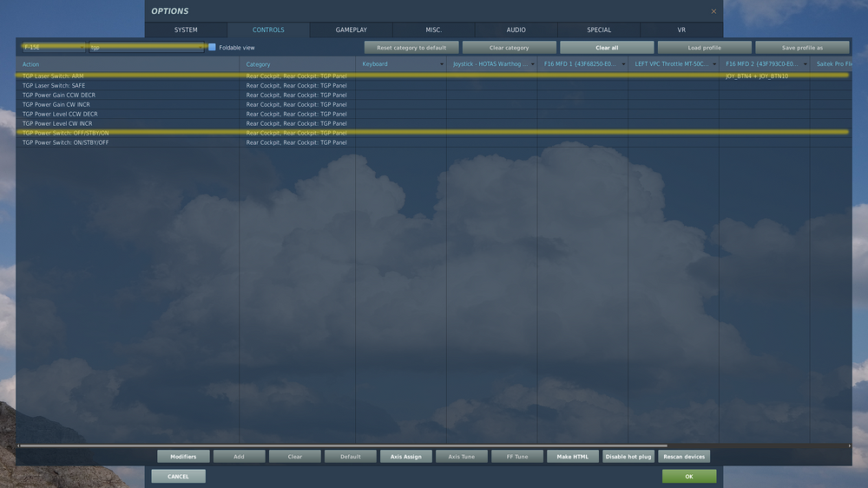Click the Add button
Screen dimensions: 868x488
pos(240,457)
